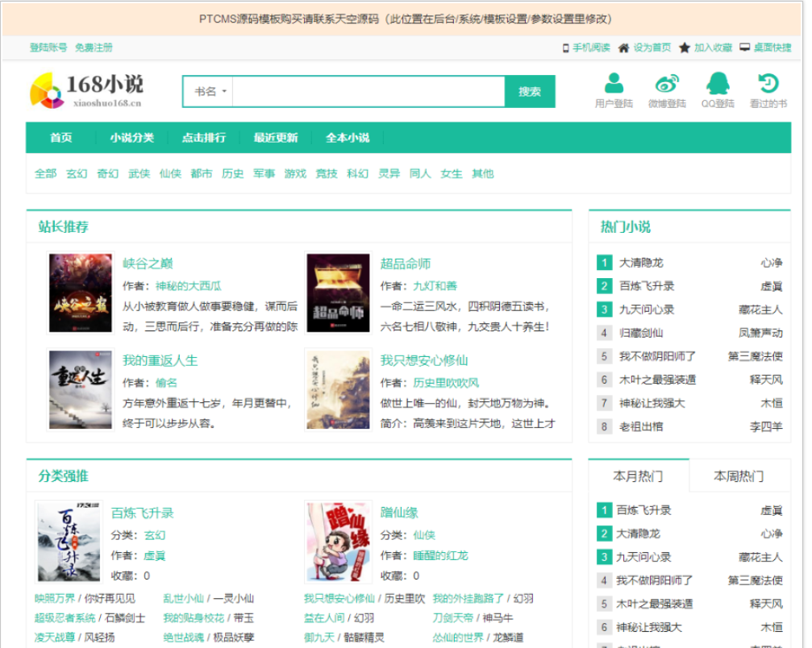This screenshot has height=648, width=812.
Task: Click the set as homepage house icon
Action: click(x=623, y=48)
